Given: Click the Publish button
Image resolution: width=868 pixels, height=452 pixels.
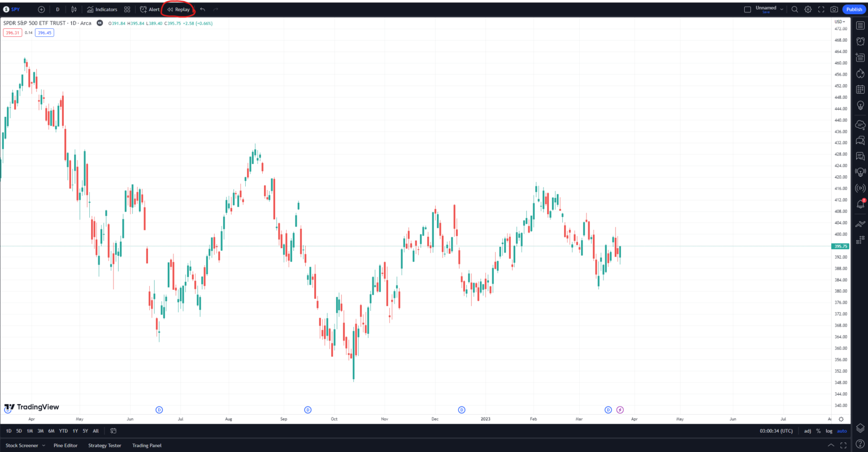Looking at the screenshot, I should pos(853,9).
